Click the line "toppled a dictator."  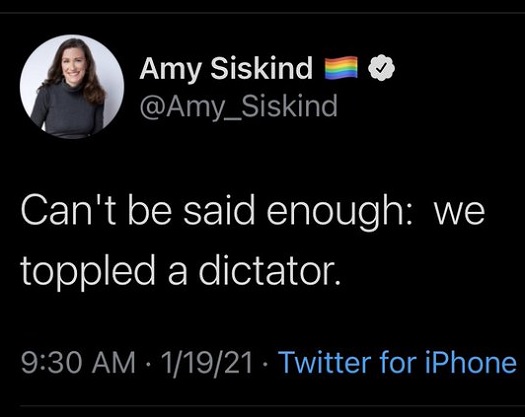coord(181,269)
